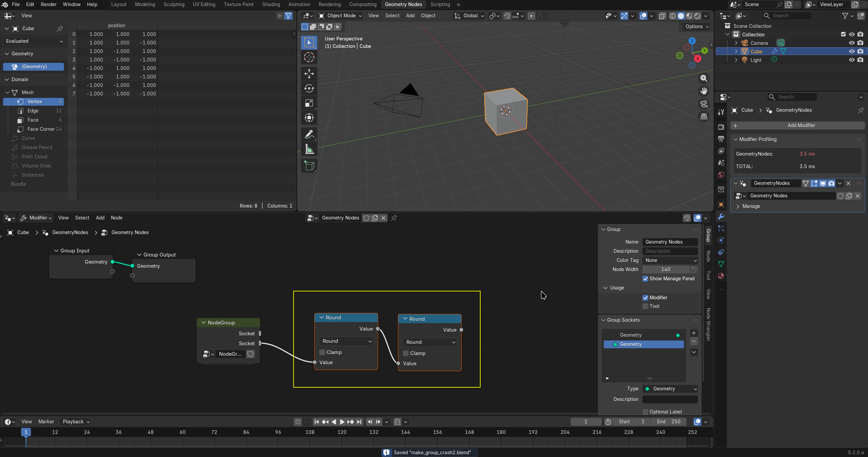868x457 pixels.
Task: Select the Measure tool
Action: [309, 149]
